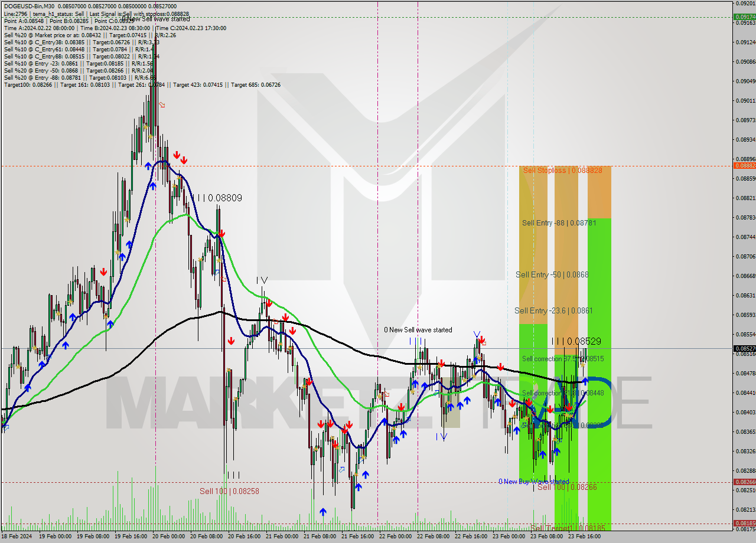Click the 0.08403 price axis label
The height and width of the screenshot is (543, 756).
[744, 412]
